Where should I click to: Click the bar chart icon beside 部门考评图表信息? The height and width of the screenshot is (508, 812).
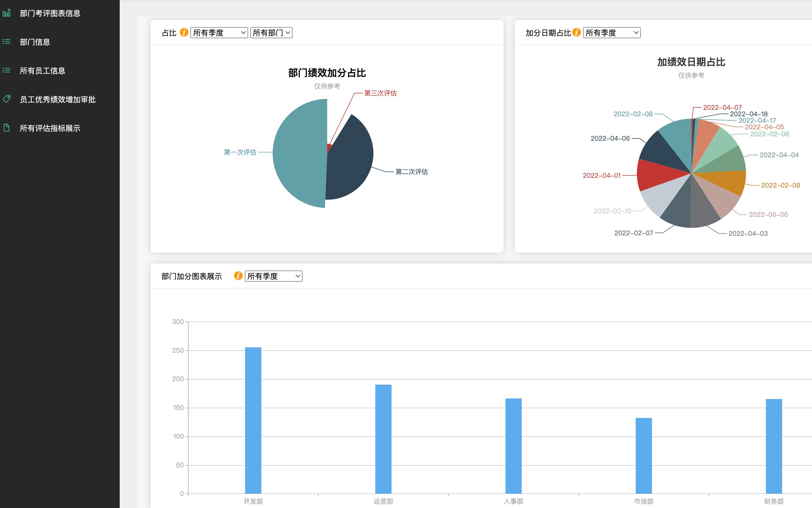point(7,13)
